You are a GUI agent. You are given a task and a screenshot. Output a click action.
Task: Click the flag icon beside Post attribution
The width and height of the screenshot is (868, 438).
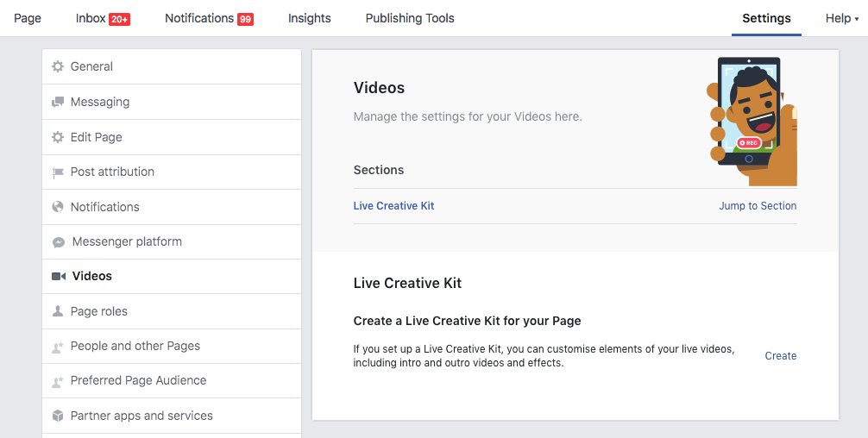click(x=58, y=172)
